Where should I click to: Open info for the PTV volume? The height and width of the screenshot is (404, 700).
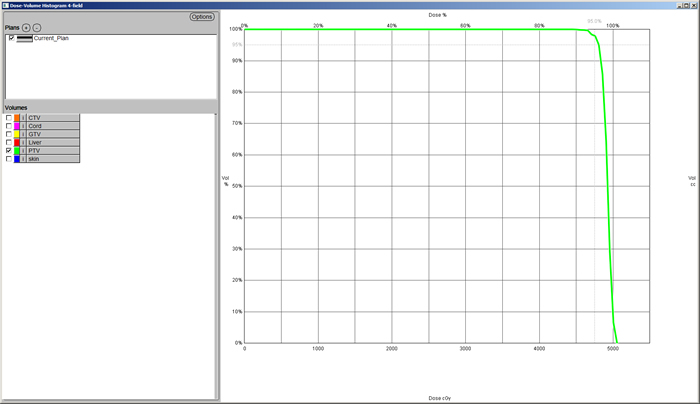click(x=24, y=151)
